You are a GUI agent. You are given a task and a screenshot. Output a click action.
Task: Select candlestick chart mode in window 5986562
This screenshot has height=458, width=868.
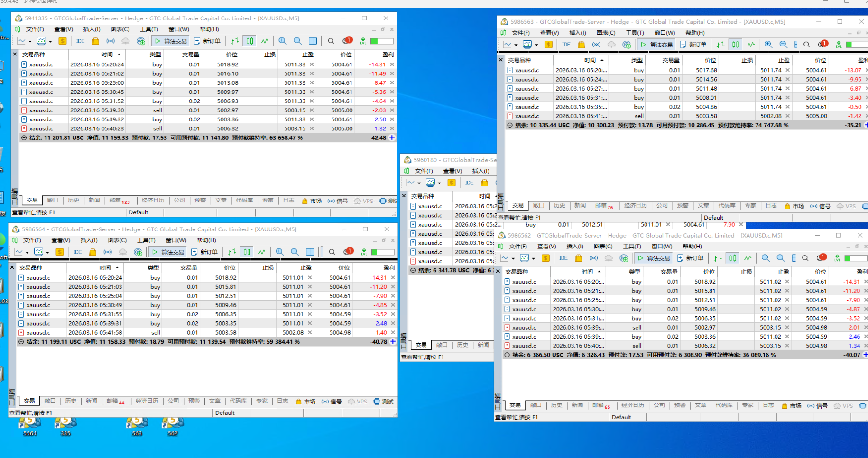tap(733, 258)
